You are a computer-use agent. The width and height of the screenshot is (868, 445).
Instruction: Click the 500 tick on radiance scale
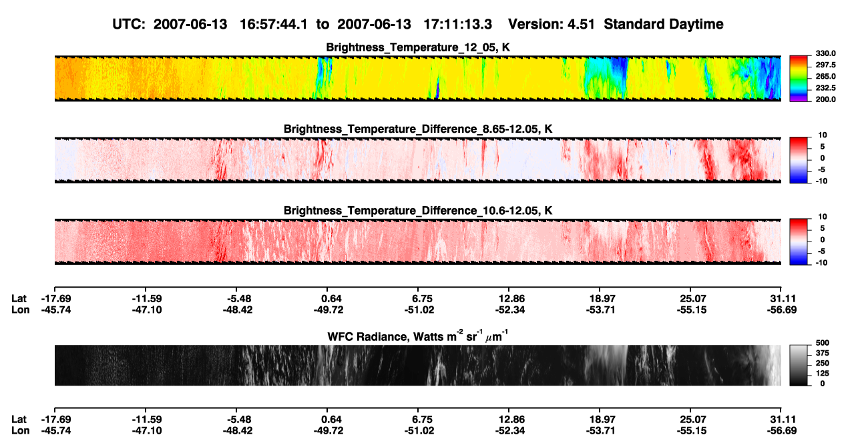click(x=823, y=342)
